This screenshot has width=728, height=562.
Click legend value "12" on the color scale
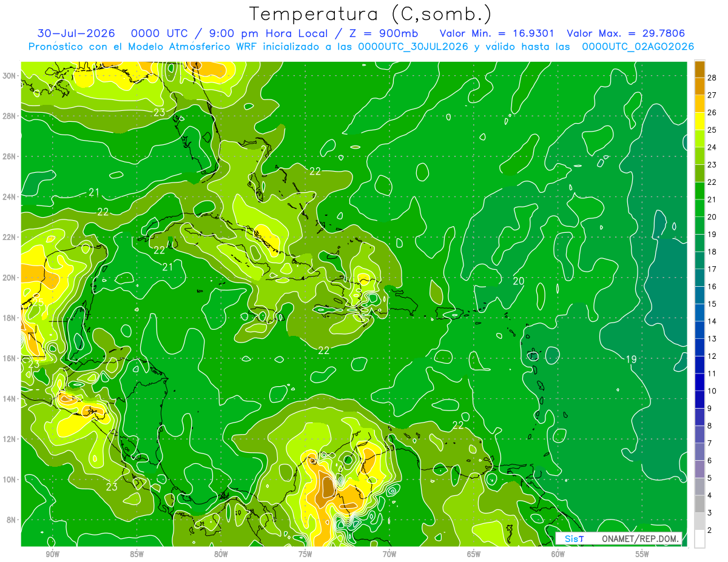712,356
